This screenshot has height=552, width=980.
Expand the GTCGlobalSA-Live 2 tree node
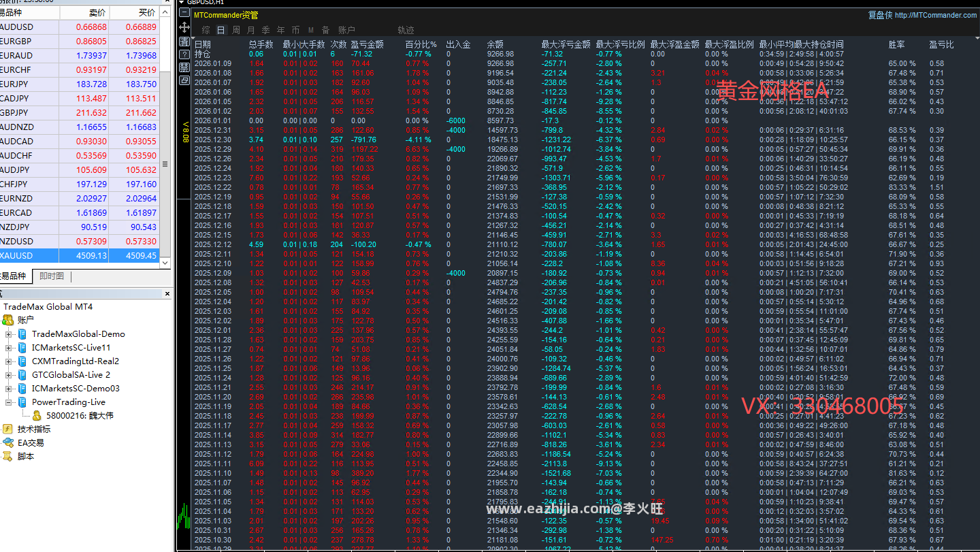[x=9, y=375]
